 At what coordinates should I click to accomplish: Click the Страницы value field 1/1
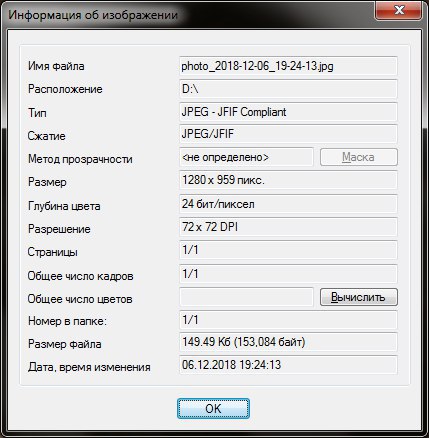click(288, 250)
